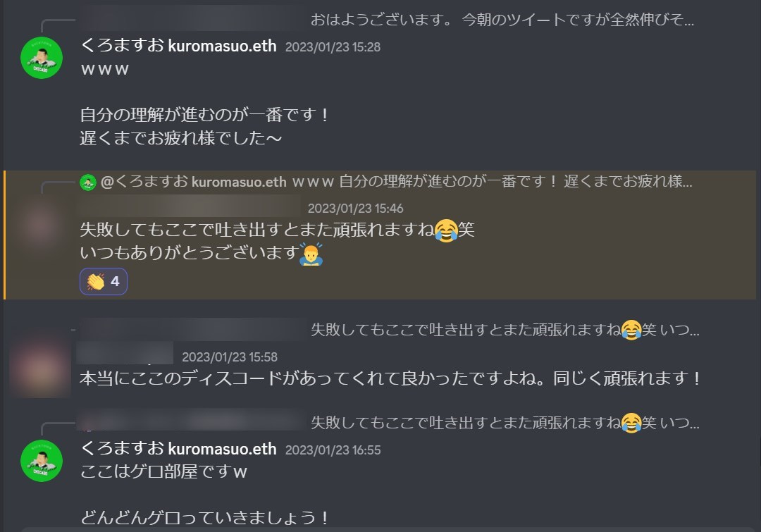
Task: Click the laughing emoji in 15:46 message
Action: coord(446,230)
